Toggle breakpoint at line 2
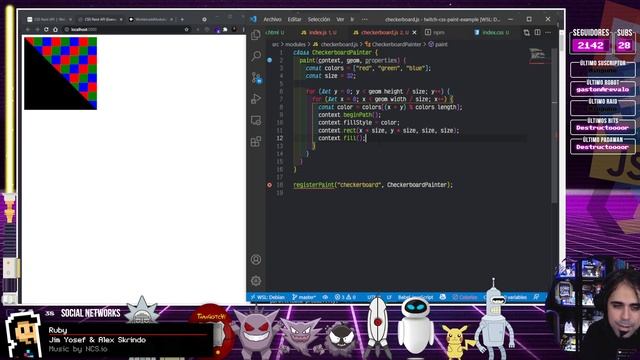Image resolution: width=640 pixels, height=360 pixels. click(x=270, y=60)
